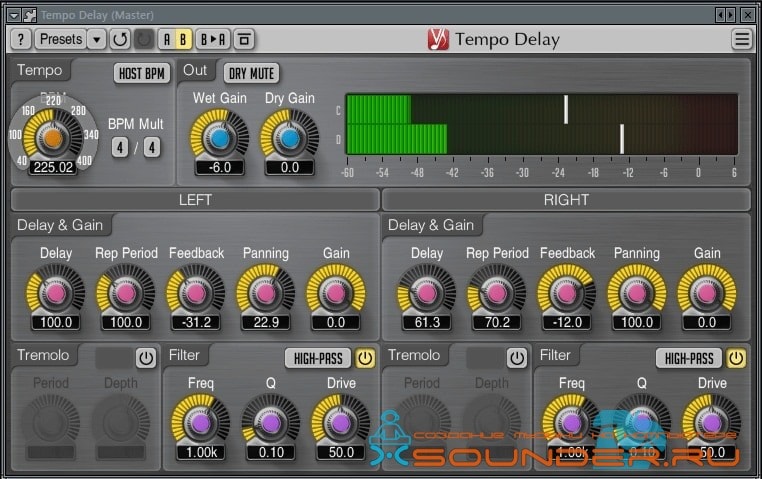Open BPM Mult numerator selector
762x479 pixels.
point(120,147)
